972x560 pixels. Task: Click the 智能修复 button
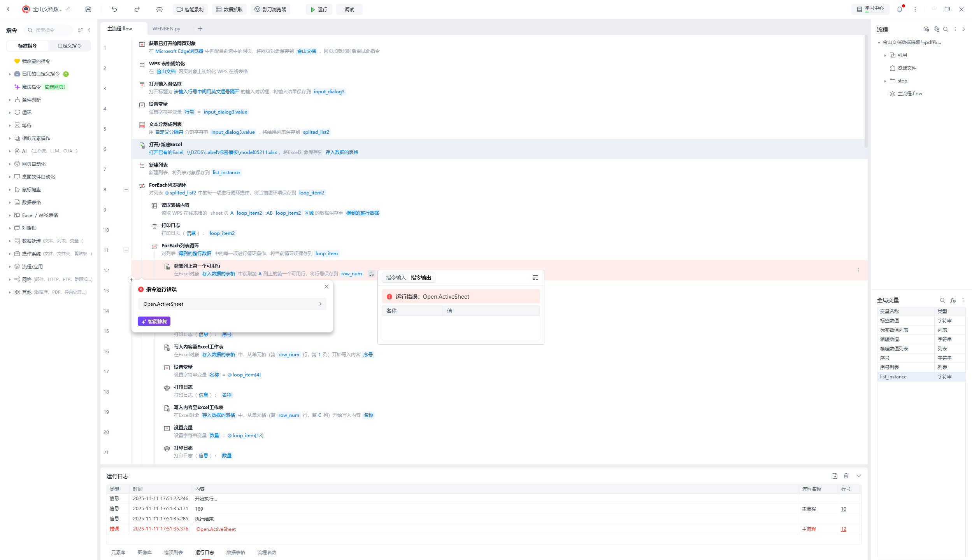154,321
